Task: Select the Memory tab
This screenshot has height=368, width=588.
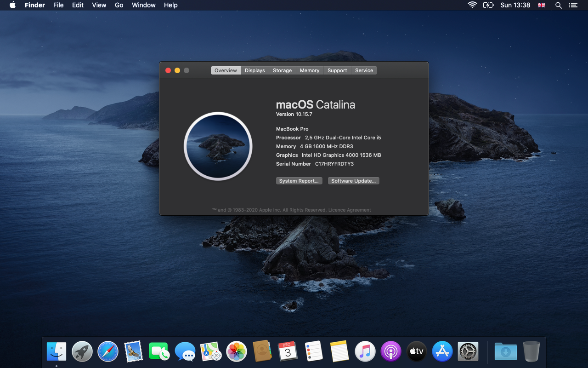Action: click(309, 70)
